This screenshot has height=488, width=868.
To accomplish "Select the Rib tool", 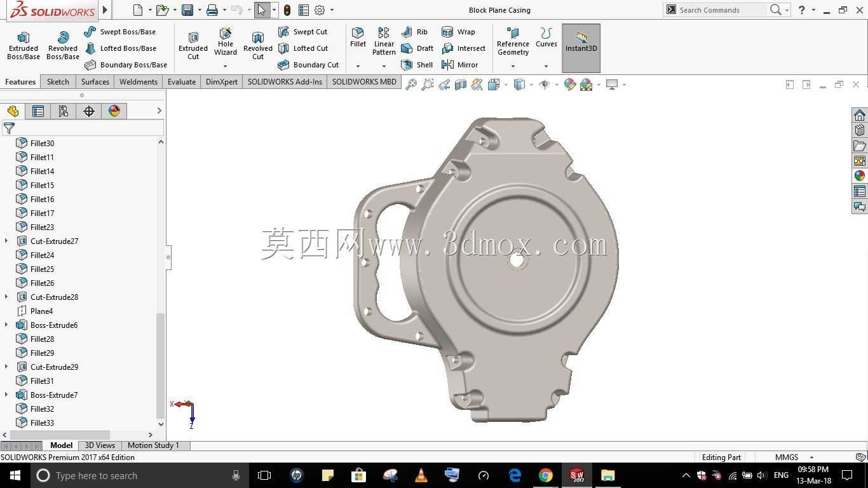I will 415,32.
